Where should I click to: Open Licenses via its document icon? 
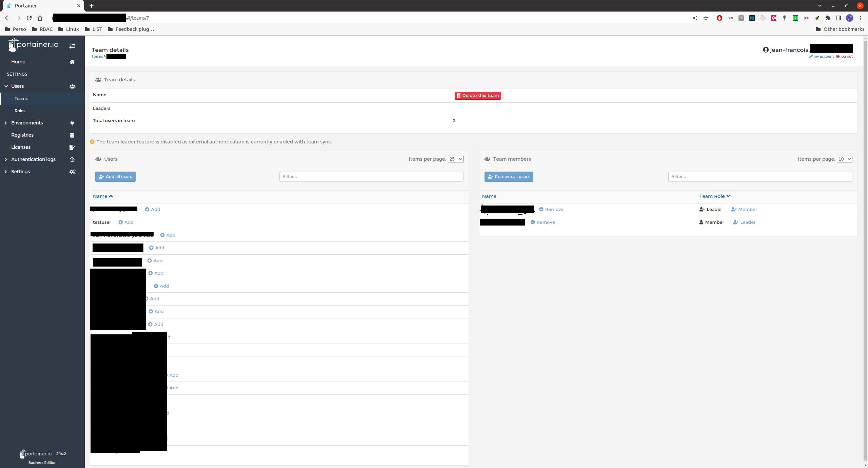pos(72,147)
